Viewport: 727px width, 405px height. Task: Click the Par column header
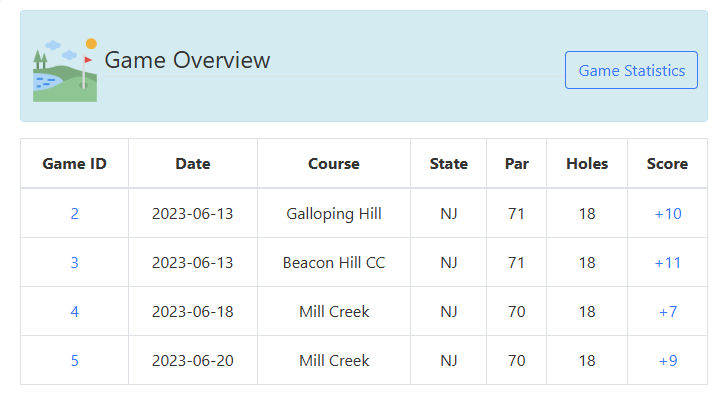[516, 164]
